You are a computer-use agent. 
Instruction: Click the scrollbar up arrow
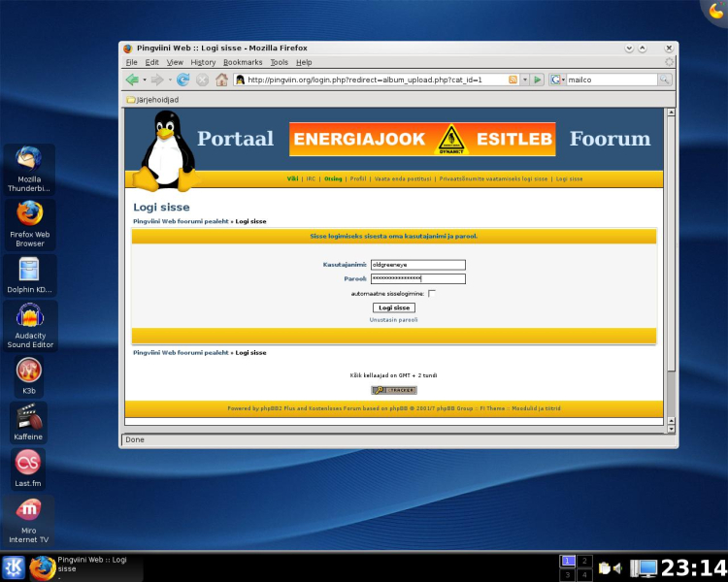pyautogui.click(x=671, y=113)
